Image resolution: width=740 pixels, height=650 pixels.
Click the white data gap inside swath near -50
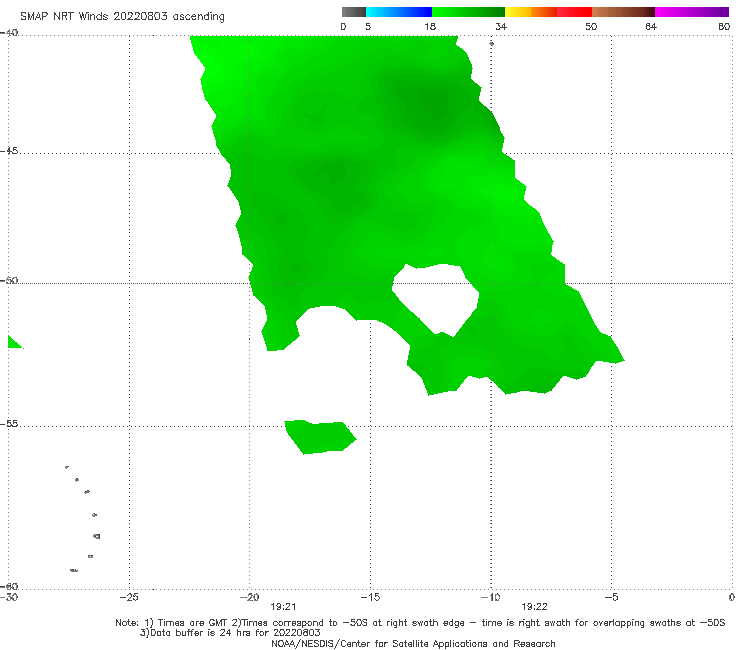[436, 298]
